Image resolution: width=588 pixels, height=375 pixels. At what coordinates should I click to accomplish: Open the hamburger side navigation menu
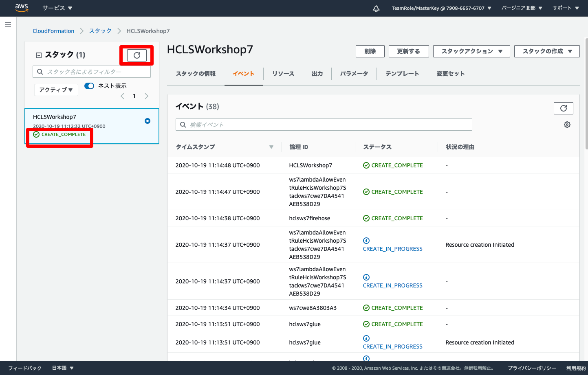[8, 25]
